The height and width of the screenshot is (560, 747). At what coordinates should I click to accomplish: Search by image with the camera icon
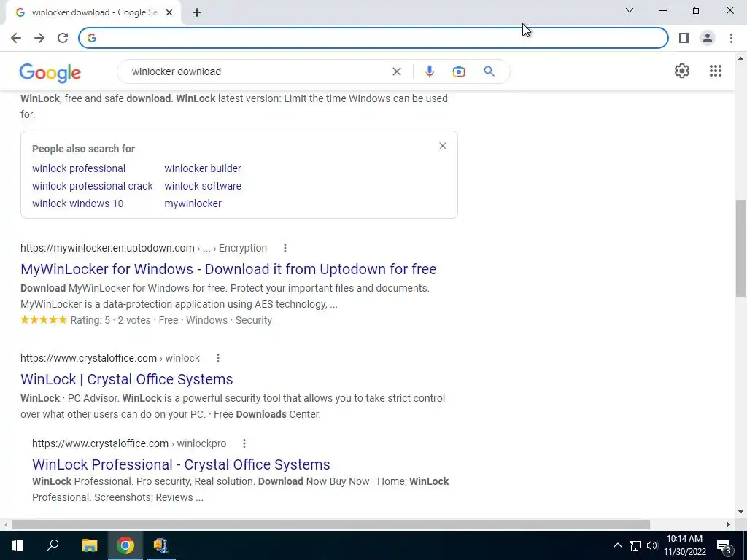pyautogui.click(x=459, y=71)
